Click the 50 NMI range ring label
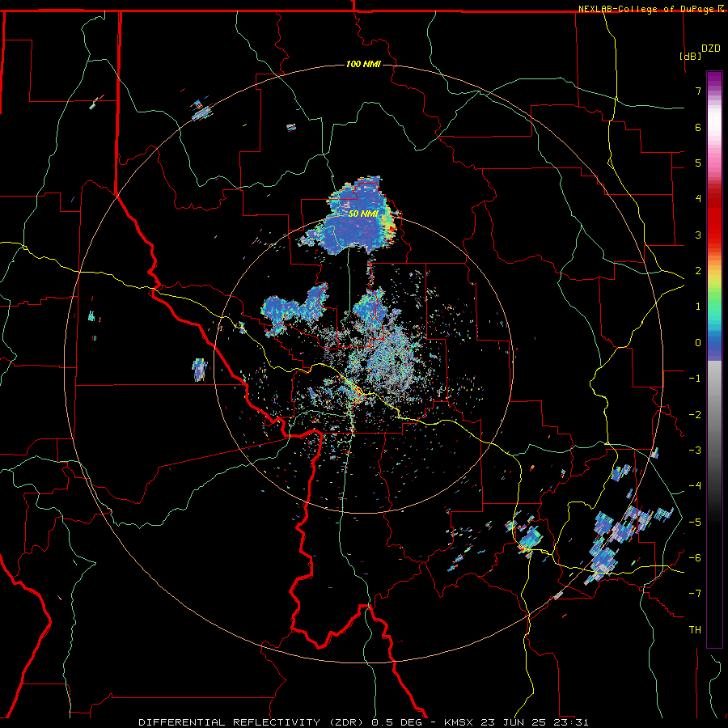The width and height of the screenshot is (728, 728). coord(363,214)
